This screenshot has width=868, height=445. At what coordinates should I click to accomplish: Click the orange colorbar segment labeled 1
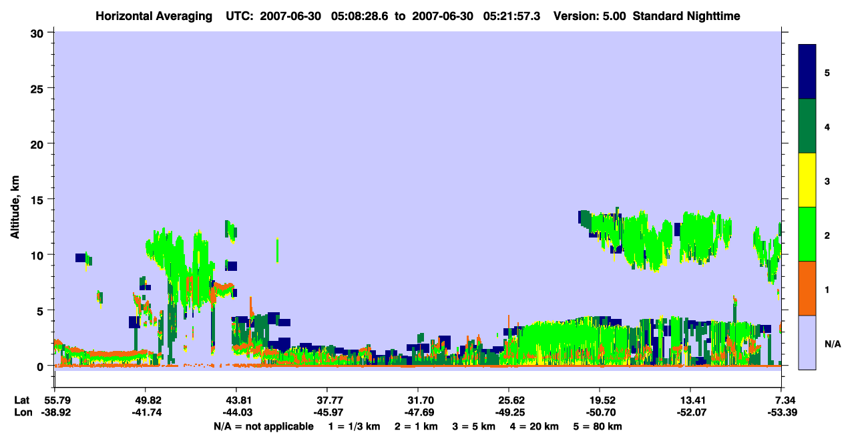tap(807, 288)
